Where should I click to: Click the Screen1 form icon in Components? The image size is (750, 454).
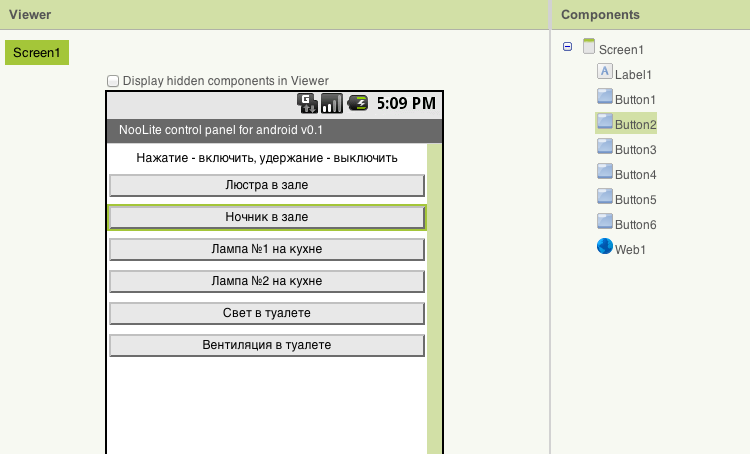point(589,46)
